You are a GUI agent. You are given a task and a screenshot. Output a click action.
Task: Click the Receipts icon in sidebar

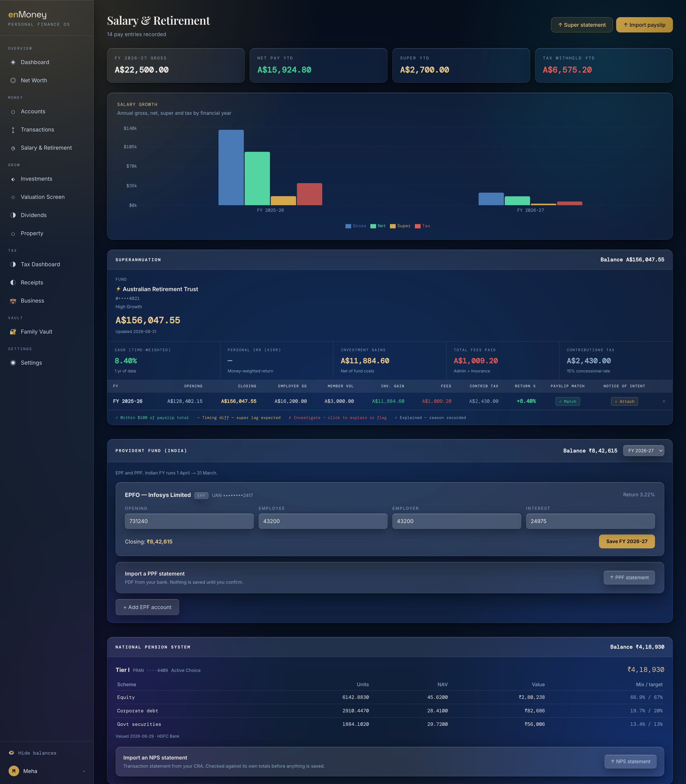(x=13, y=283)
